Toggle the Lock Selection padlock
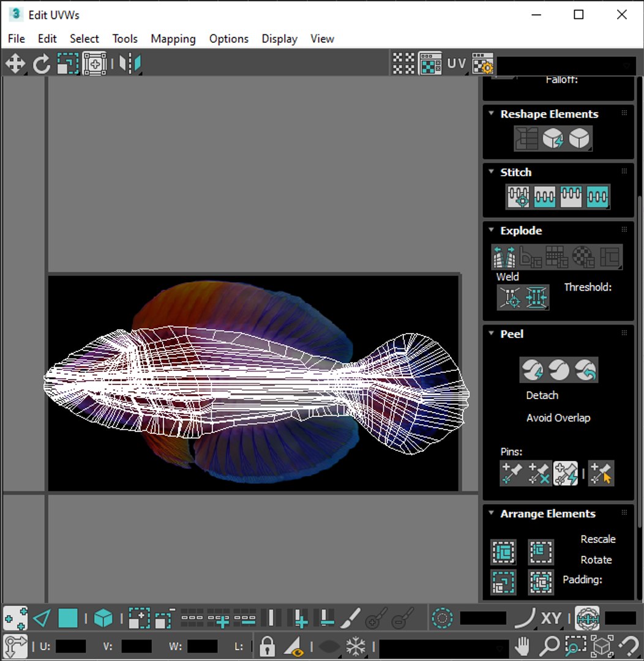The height and width of the screenshot is (661, 644). click(267, 646)
